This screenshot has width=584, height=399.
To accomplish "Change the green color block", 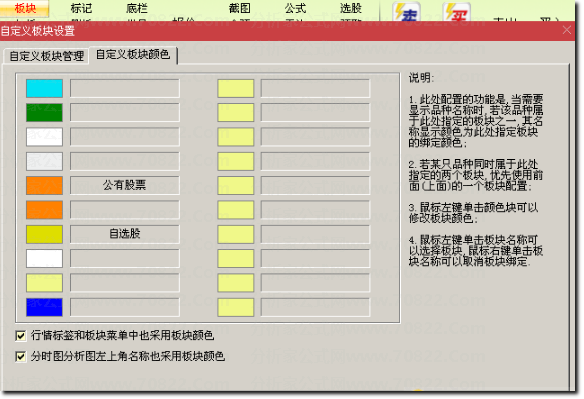I will 44,113.
